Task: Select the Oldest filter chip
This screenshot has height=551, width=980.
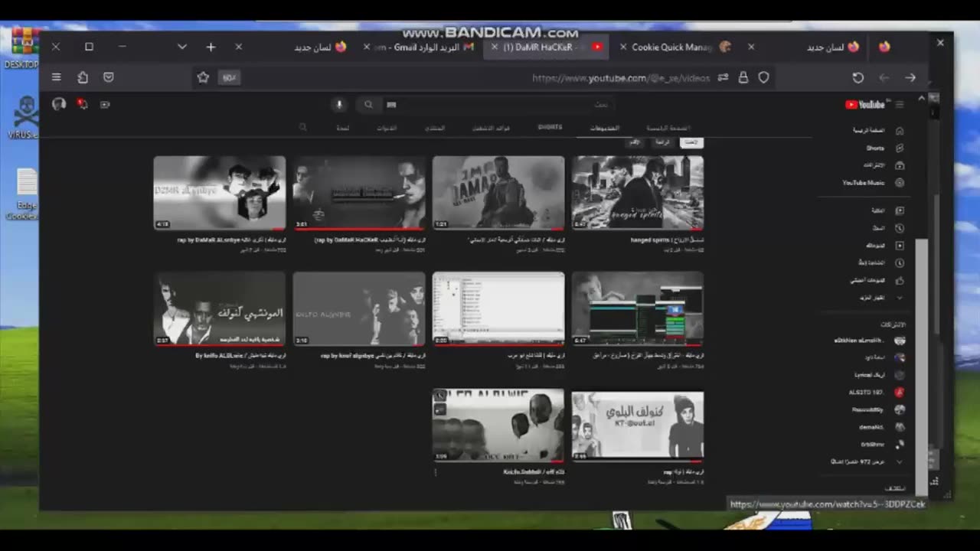Action: (x=635, y=142)
